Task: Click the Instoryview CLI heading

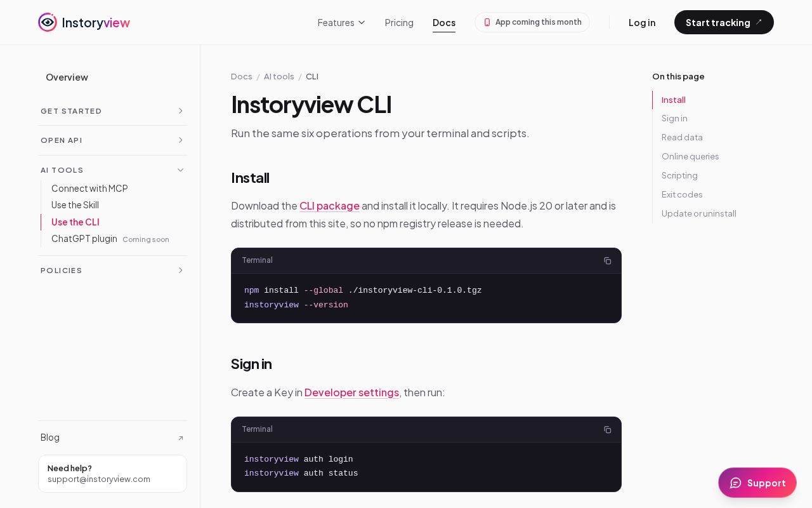Action: point(311,104)
